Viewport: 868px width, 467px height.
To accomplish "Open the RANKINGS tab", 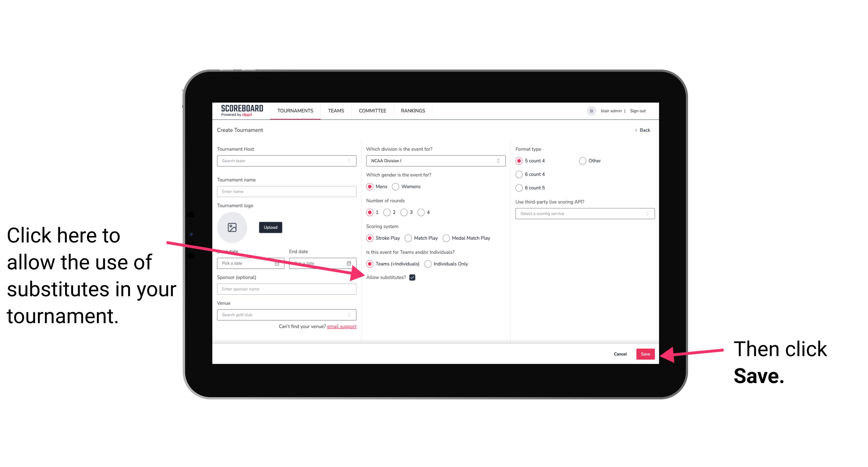I will pos(412,110).
